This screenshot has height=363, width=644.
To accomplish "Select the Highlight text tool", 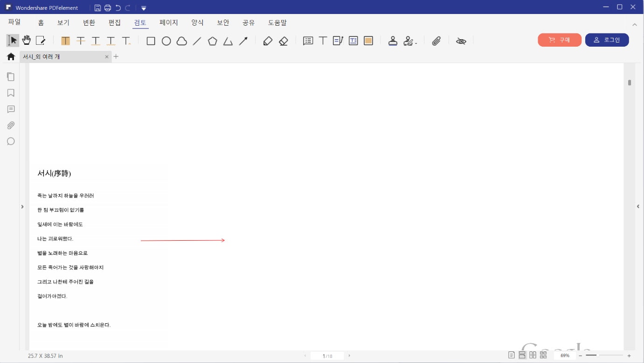I will point(65,41).
